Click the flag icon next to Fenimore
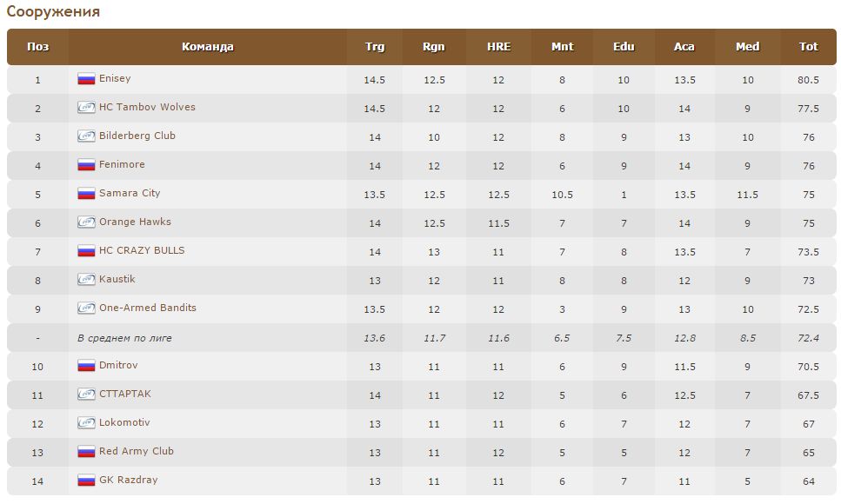 86,165
